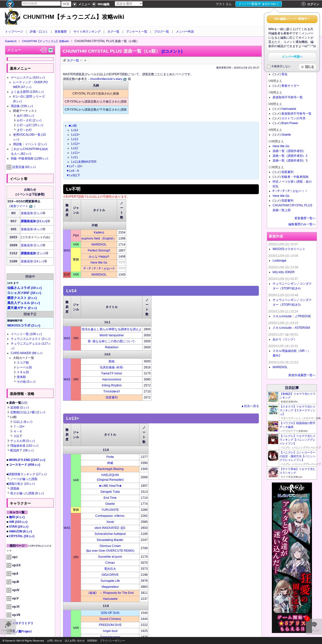Expand the ep.VI section

[x=9, y=607]
